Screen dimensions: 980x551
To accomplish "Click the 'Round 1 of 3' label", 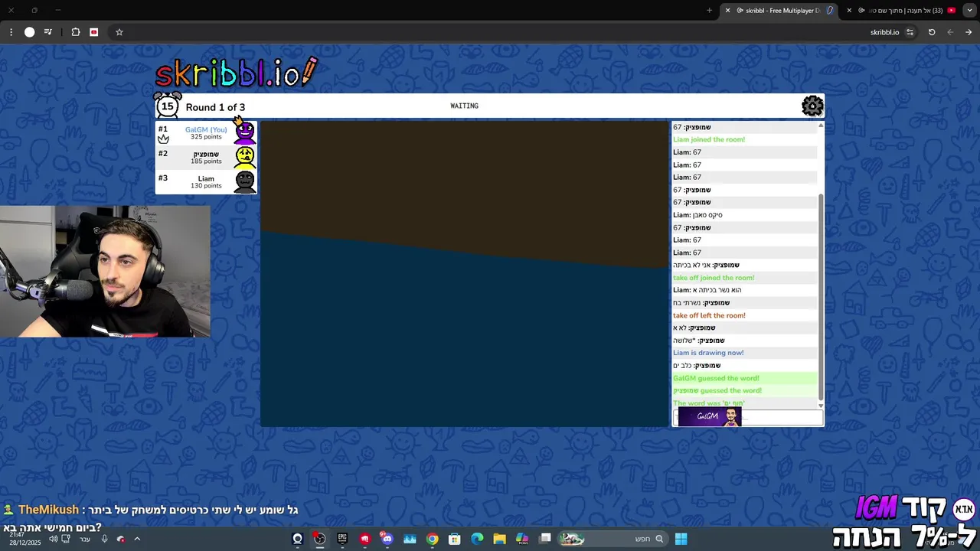I will pos(215,107).
